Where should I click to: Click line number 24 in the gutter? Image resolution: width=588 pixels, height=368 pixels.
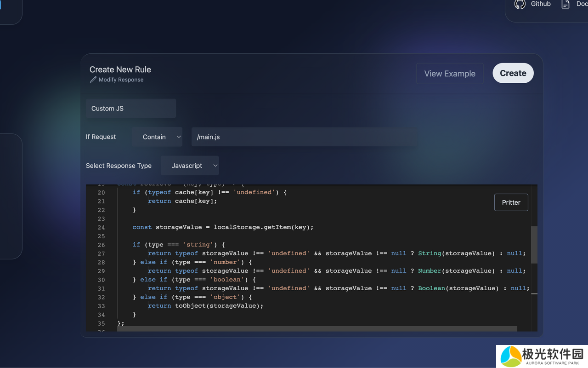point(101,227)
